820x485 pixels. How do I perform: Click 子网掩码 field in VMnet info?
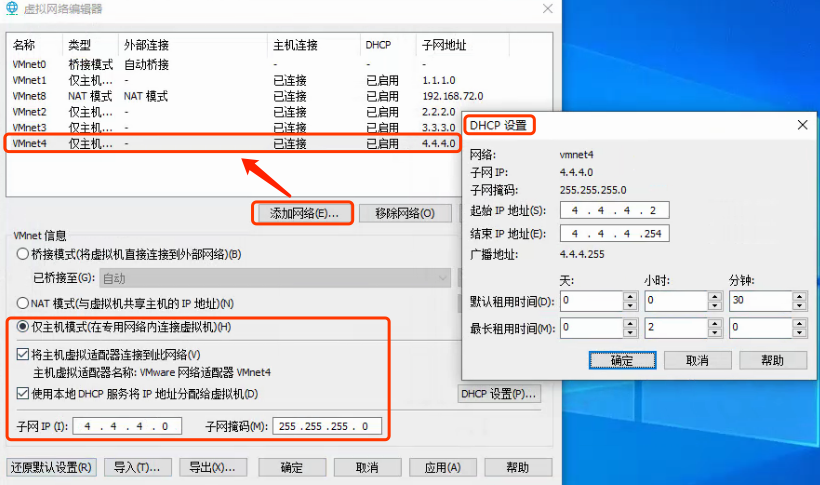click(326, 427)
